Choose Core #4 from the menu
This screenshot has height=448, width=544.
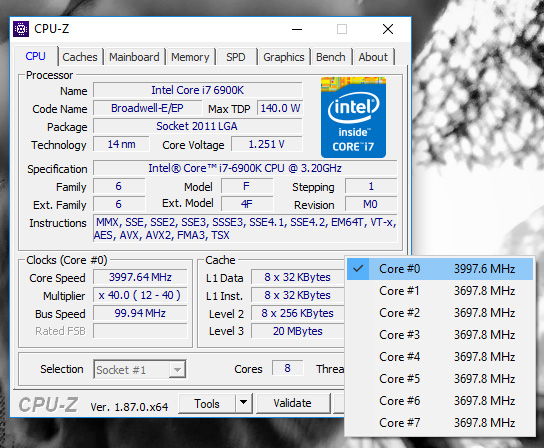[x=440, y=357]
